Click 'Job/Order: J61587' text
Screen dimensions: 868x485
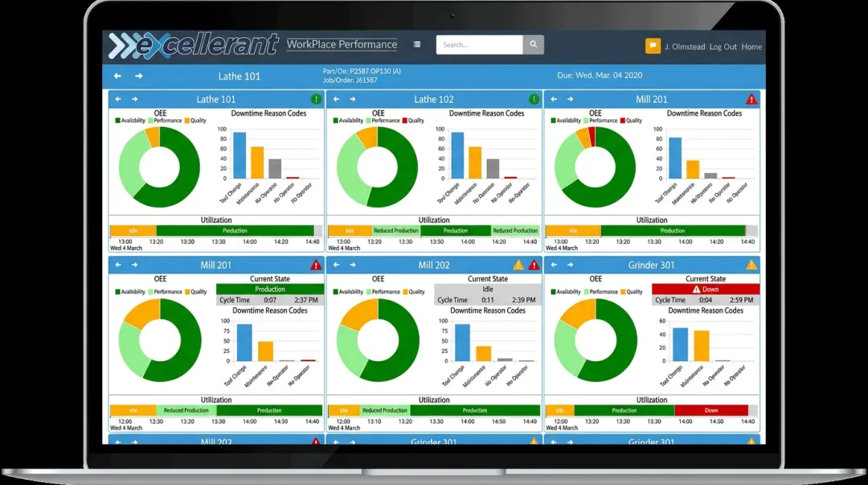(350, 80)
